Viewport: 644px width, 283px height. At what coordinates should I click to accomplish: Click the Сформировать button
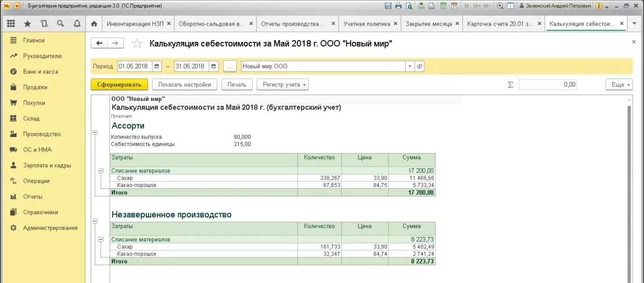click(x=119, y=84)
